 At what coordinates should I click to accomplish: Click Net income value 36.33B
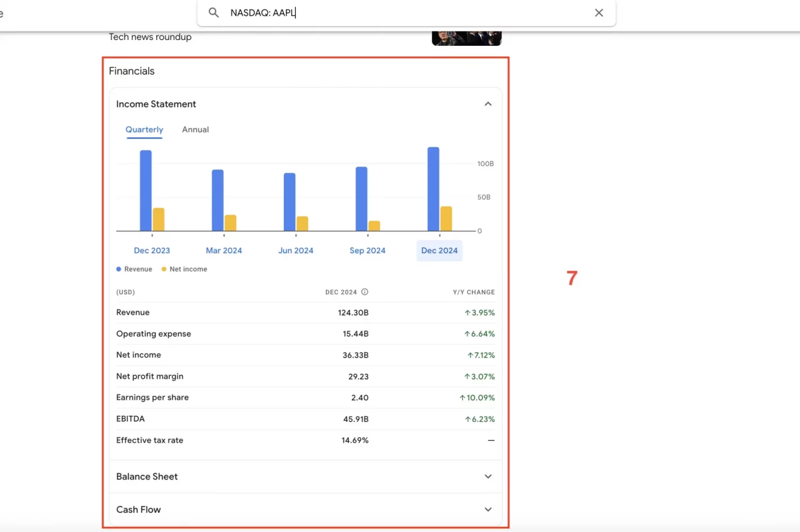coord(355,355)
